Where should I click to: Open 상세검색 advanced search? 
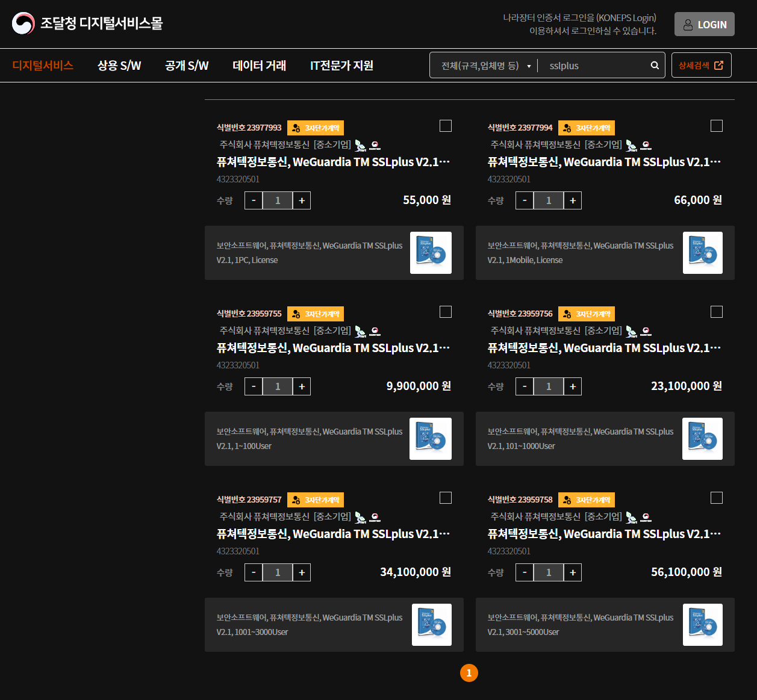coord(701,66)
